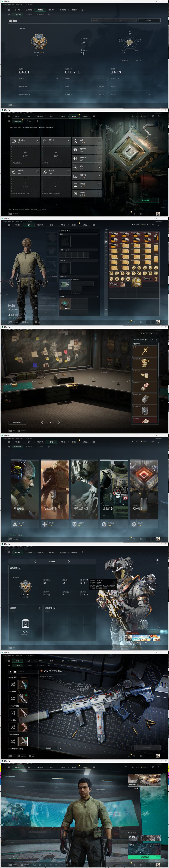Open 工作台 details magnifier in 特勤处 screen
Image resolution: width=169 pixels, height=868 pixels.
click(x=68, y=141)
